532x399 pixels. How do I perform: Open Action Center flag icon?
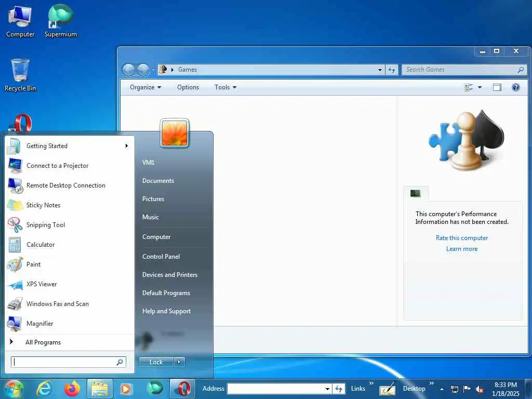pyautogui.click(x=467, y=389)
